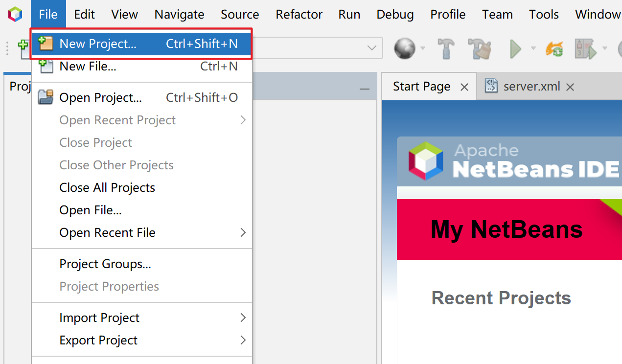Open the Profile menu
Viewport: 622px width, 364px height.
pyautogui.click(x=448, y=14)
